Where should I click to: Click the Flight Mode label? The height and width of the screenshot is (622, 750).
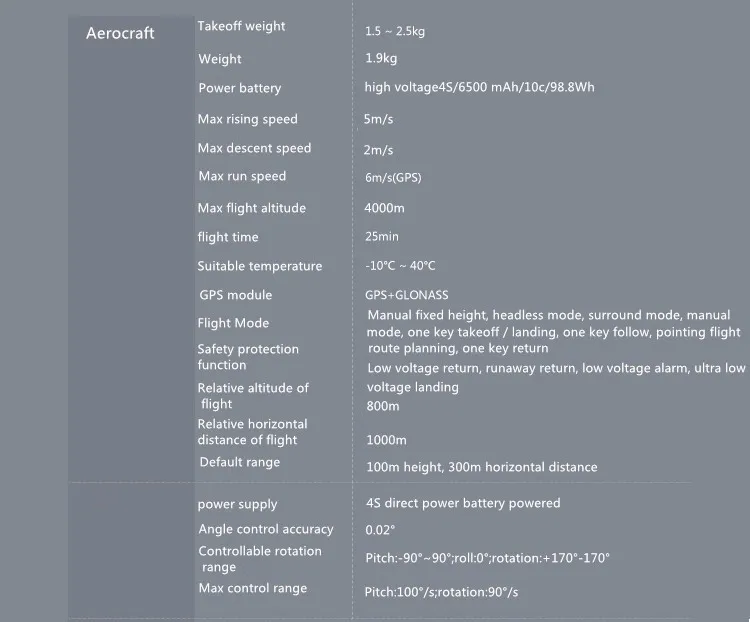(x=233, y=323)
